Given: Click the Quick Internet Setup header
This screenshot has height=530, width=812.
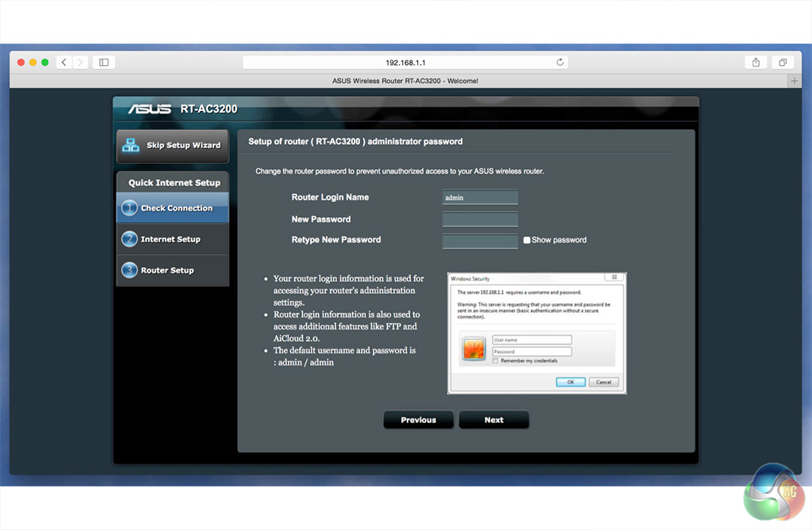Looking at the screenshot, I should pos(172,182).
